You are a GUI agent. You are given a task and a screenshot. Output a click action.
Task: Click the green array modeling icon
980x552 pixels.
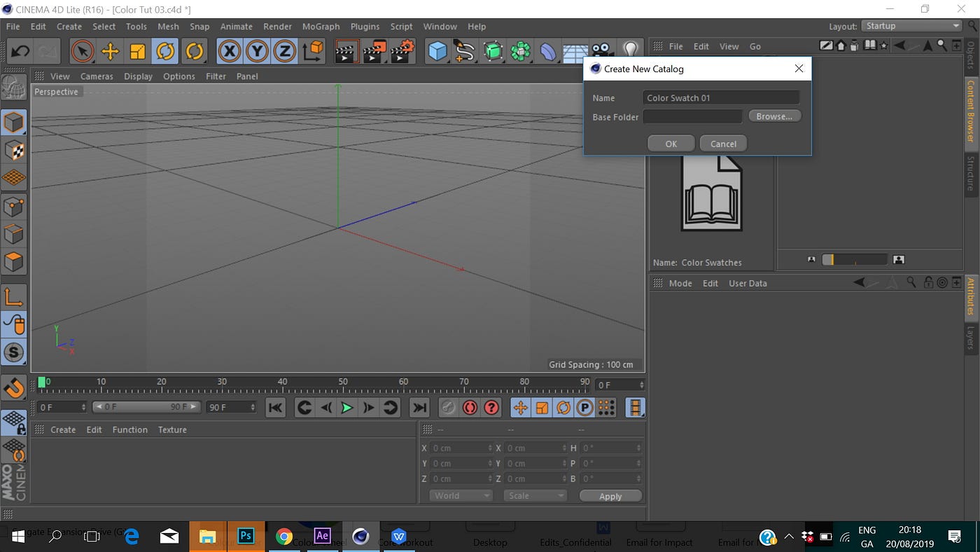[520, 51]
